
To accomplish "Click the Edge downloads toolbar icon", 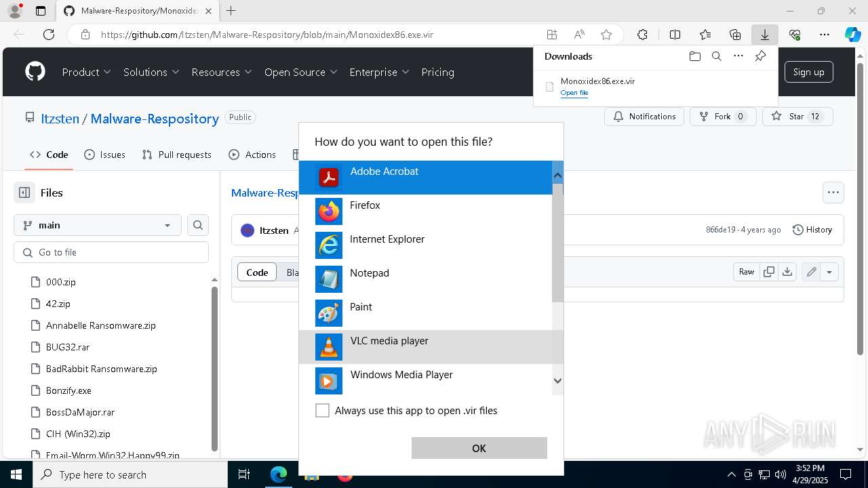I will point(764,35).
